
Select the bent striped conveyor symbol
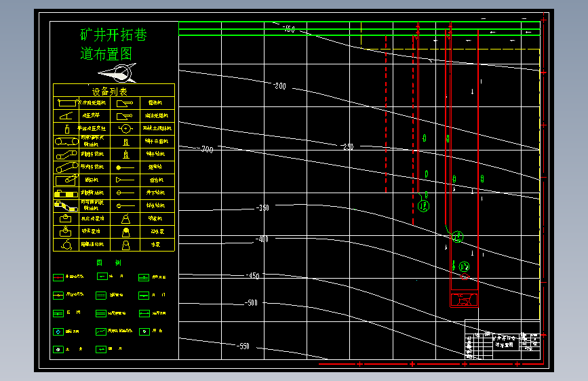[x=66, y=206]
